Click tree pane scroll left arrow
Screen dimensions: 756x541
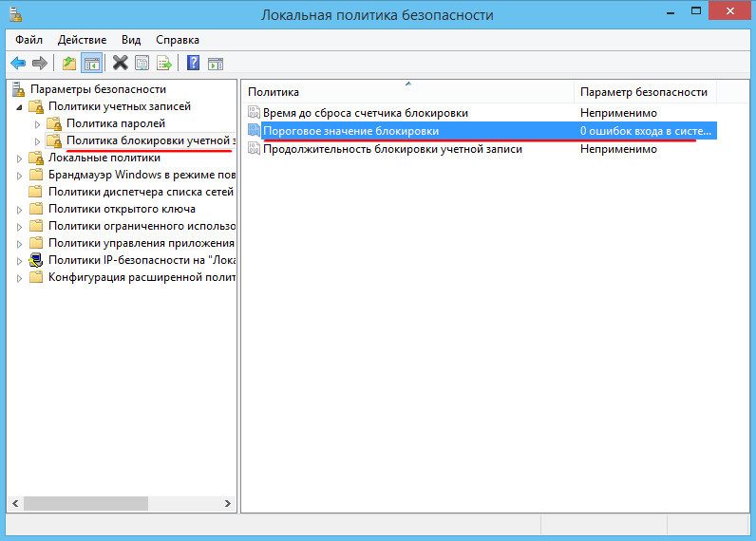coord(15,503)
